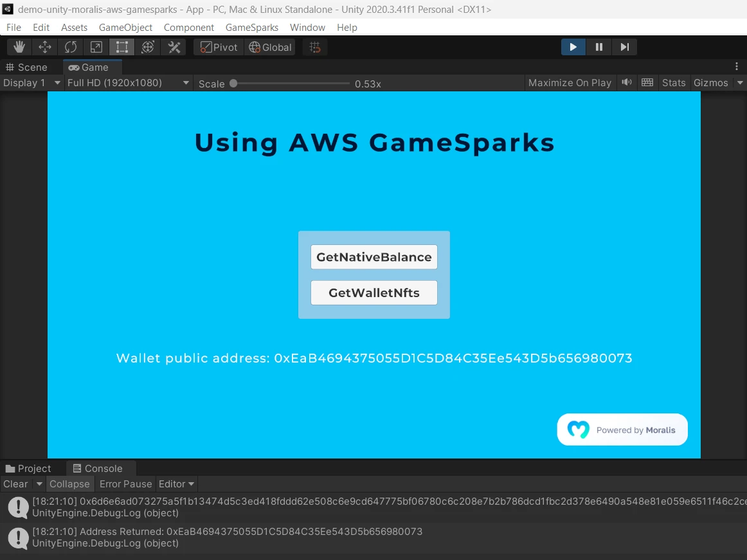Click the Play button
This screenshot has width=747, height=560.
[573, 47]
